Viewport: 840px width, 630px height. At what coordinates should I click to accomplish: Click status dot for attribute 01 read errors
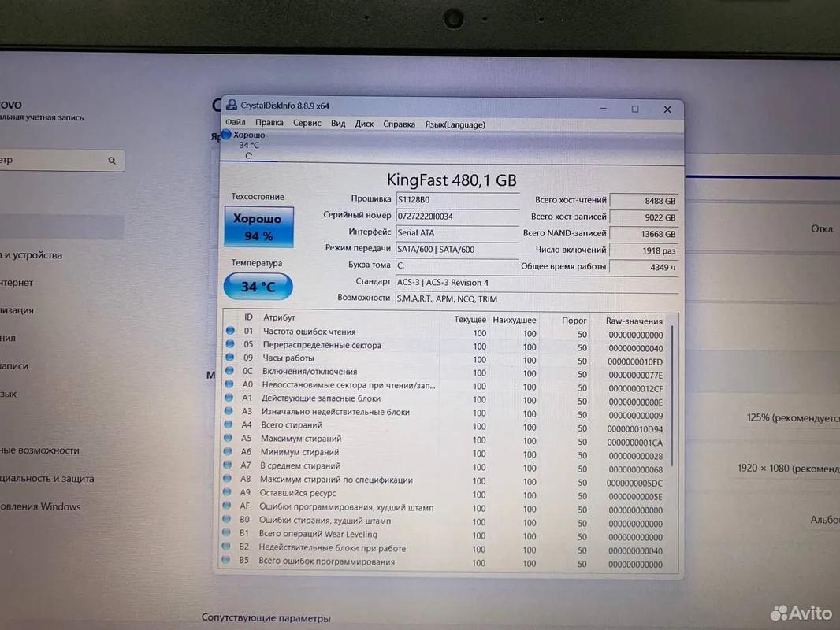click(x=230, y=331)
